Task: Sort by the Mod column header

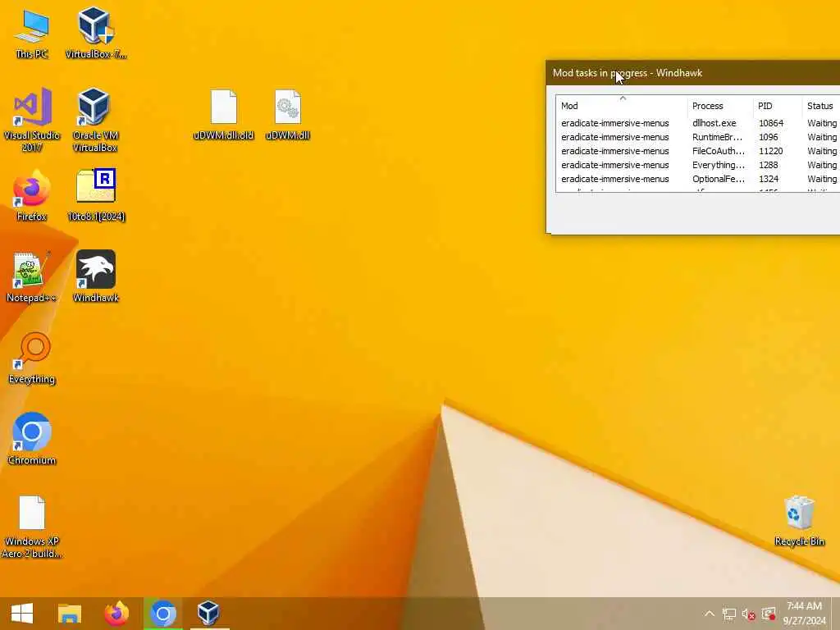Action: coord(622,106)
